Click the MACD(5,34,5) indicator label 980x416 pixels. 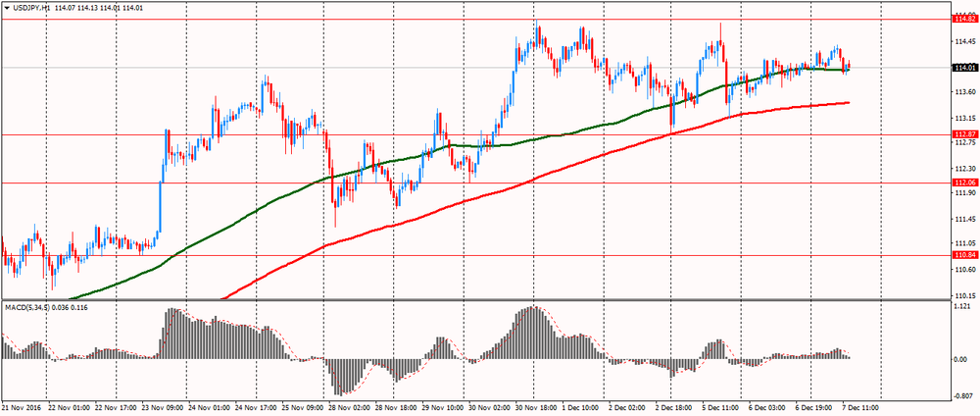point(26,307)
